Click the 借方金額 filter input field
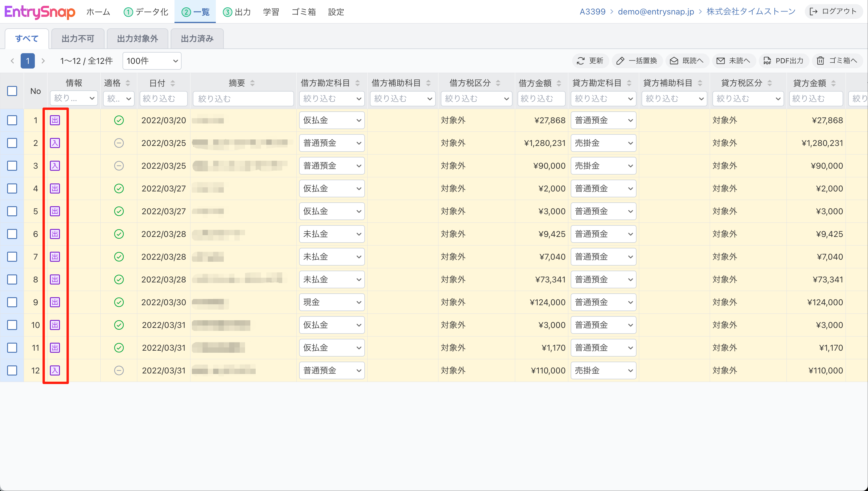 pos(541,98)
